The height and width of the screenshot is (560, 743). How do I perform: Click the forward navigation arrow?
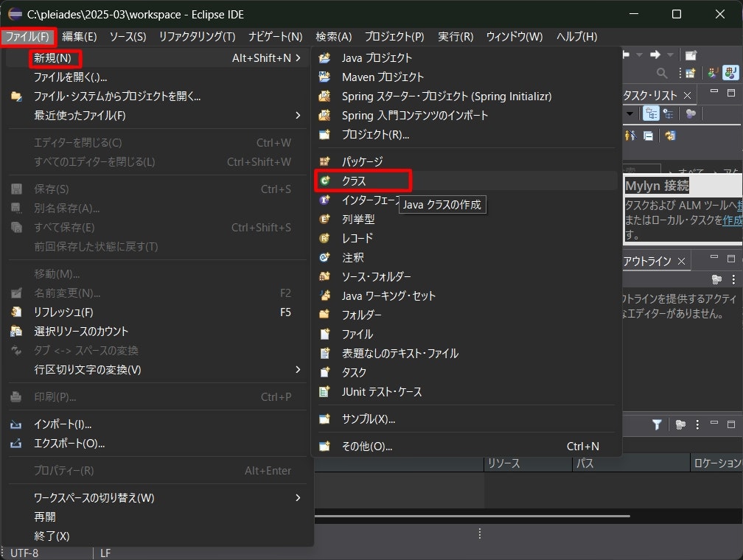tap(655, 55)
